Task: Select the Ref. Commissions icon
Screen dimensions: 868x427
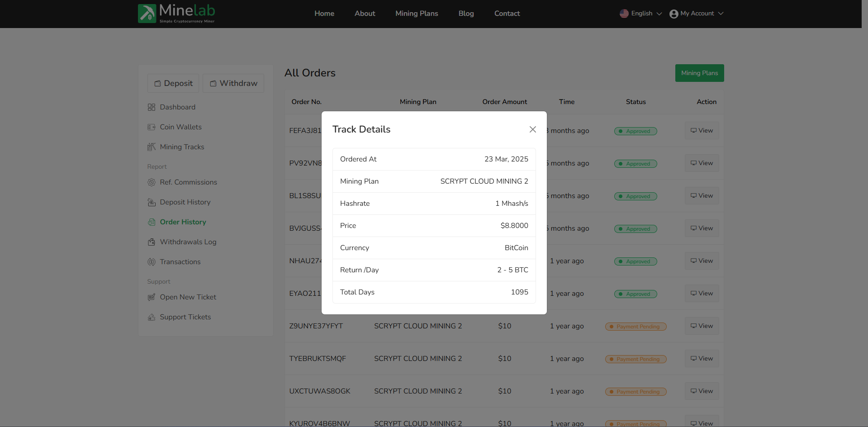Action: click(x=152, y=182)
